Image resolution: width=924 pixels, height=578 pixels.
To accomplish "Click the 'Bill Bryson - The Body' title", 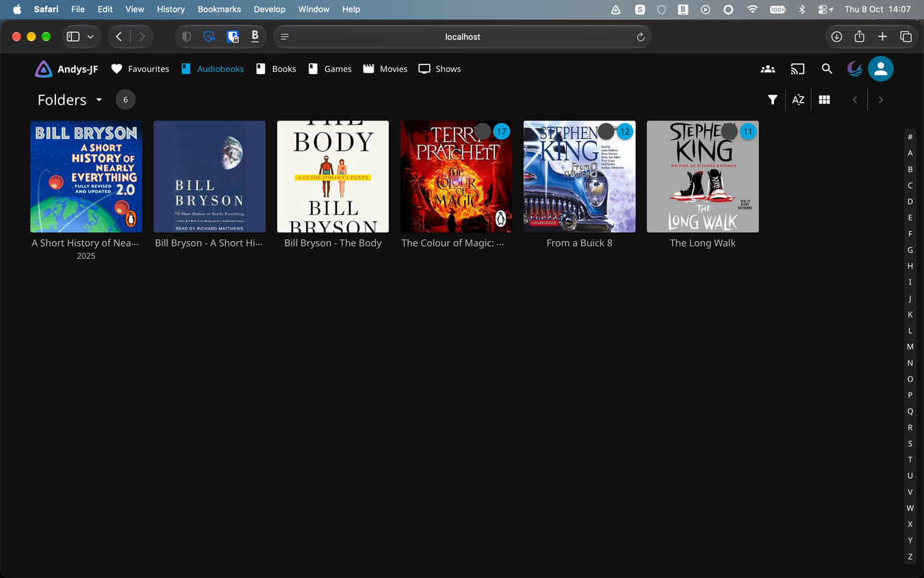I will pyautogui.click(x=333, y=243).
